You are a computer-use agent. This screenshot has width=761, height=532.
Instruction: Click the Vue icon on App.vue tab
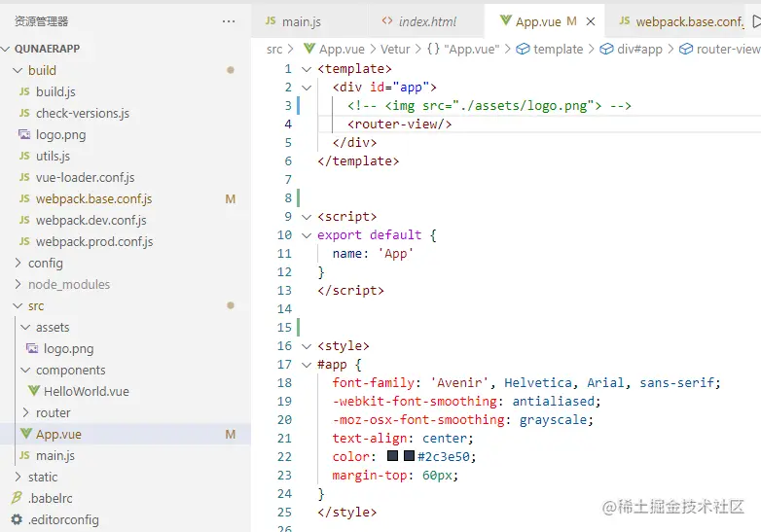506,20
